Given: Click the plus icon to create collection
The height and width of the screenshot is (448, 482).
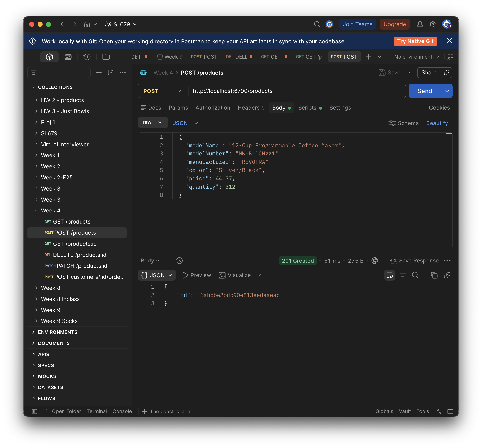Looking at the screenshot, I should pos(99,73).
